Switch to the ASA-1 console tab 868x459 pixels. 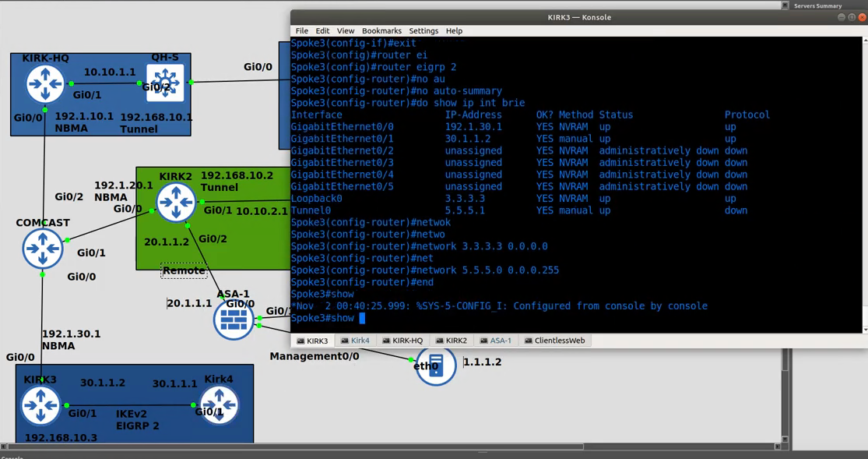(496, 341)
